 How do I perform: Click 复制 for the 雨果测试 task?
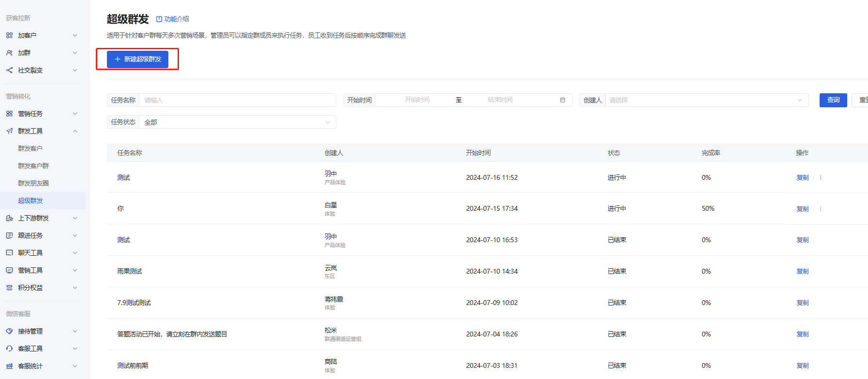coord(803,271)
